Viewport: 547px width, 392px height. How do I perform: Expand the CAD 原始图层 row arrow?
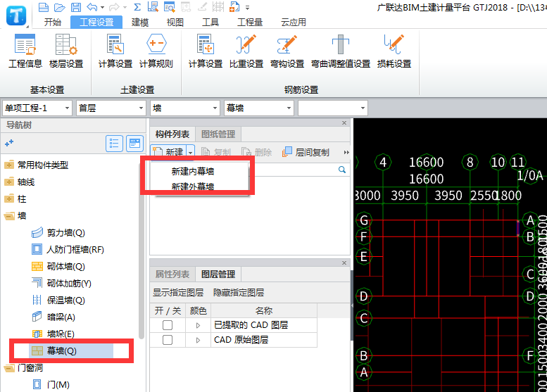pyautogui.click(x=198, y=340)
